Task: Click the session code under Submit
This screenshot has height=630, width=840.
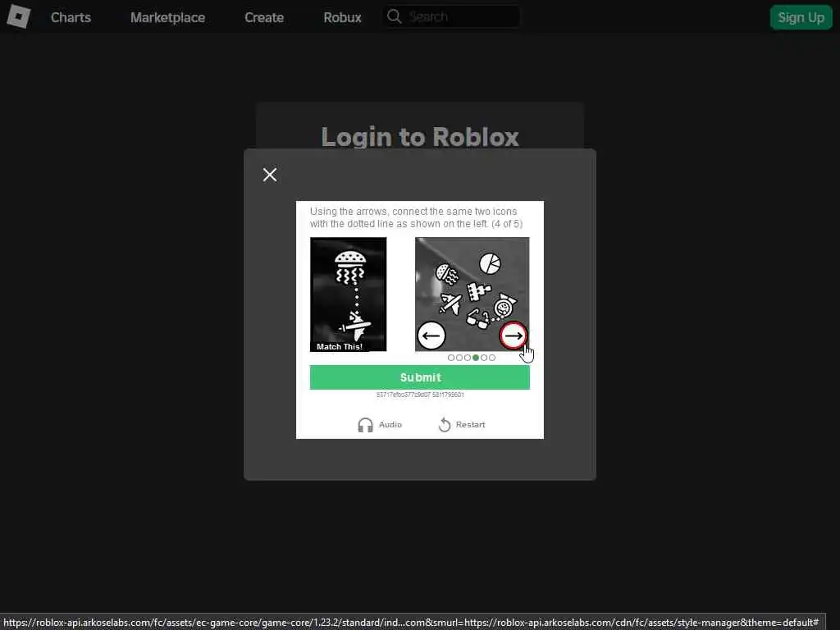Action: pos(420,395)
